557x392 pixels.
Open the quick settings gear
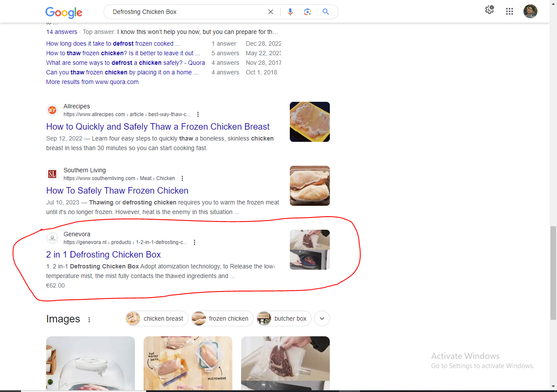click(490, 10)
